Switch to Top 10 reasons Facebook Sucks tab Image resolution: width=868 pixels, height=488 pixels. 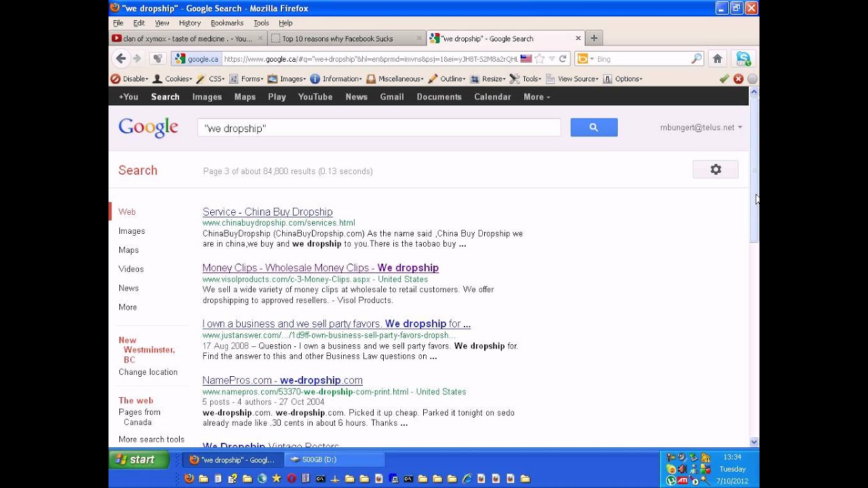337,39
